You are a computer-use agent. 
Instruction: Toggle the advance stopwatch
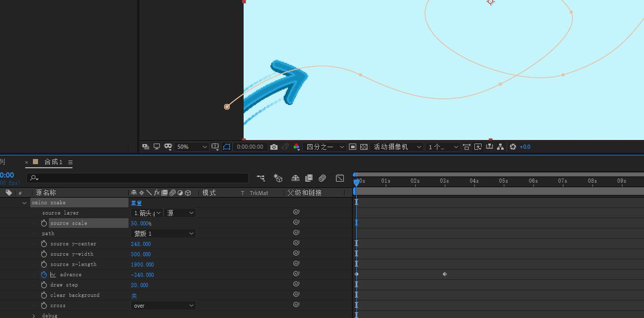tap(44, 275)
